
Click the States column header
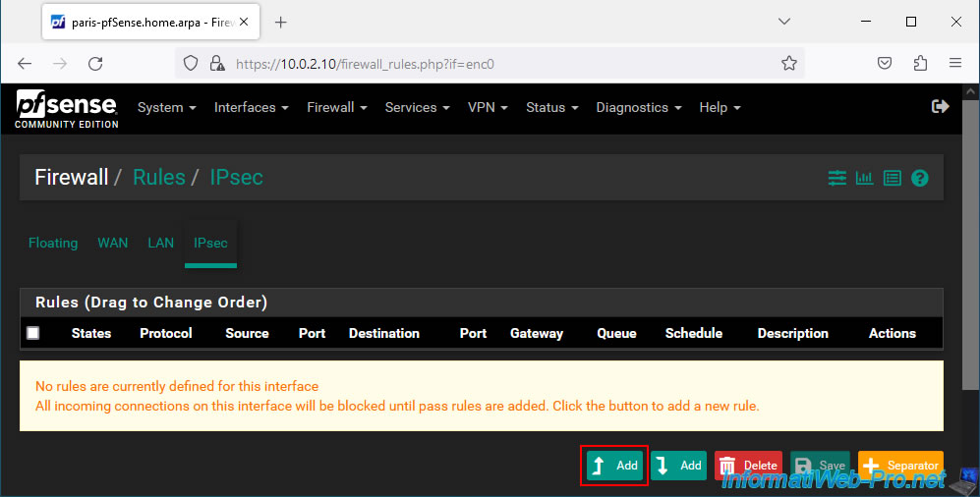[x=91, y=333]
